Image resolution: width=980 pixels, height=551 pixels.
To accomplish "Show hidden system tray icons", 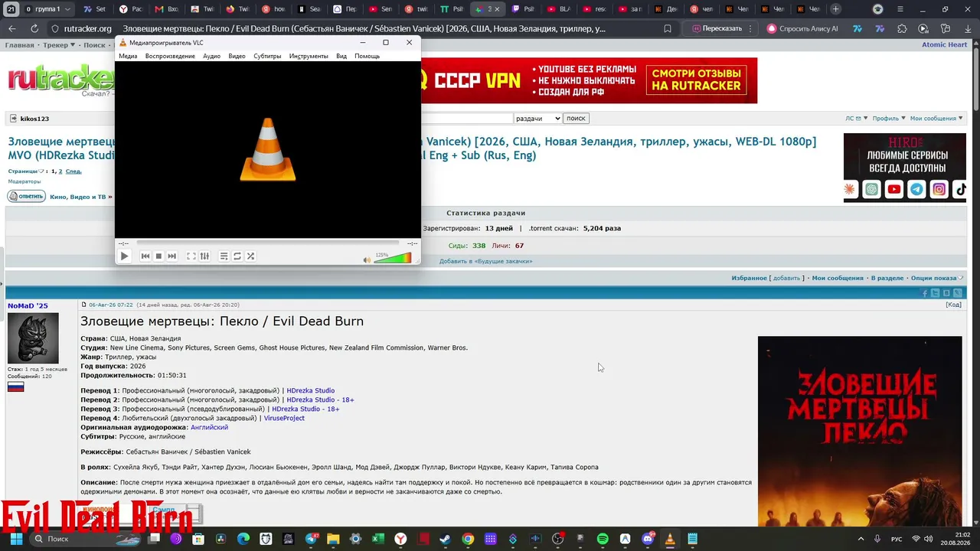I will pyautogui.click(x=861, y=539).
